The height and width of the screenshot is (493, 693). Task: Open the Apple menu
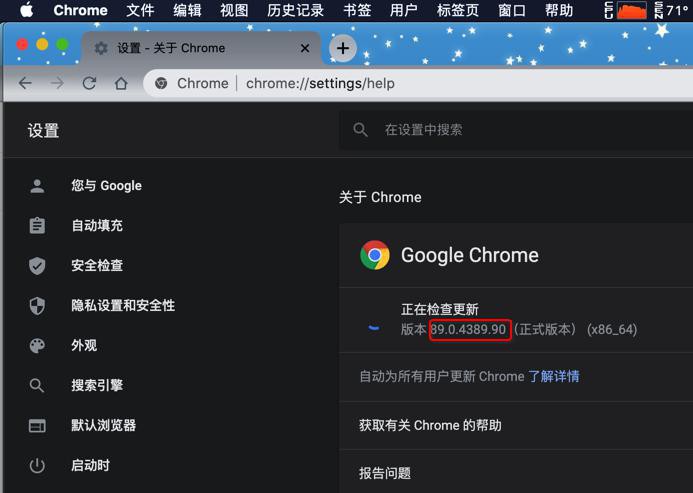tap(27, 10)
